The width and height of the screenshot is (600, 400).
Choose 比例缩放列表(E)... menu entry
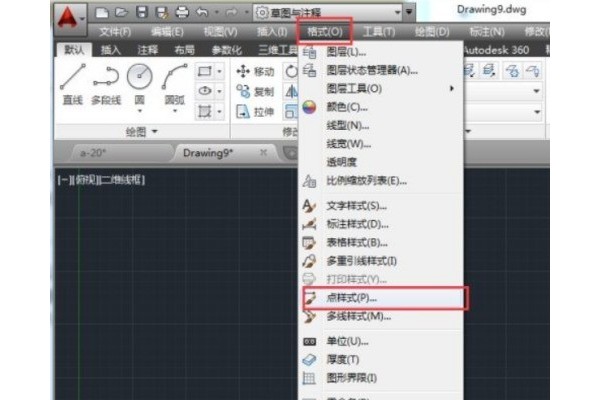(381, 180)
